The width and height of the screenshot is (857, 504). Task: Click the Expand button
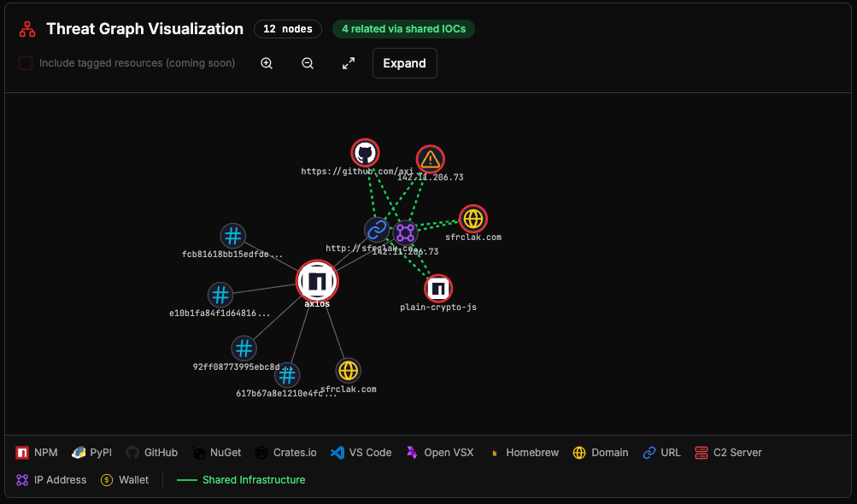tap(405, 63)
